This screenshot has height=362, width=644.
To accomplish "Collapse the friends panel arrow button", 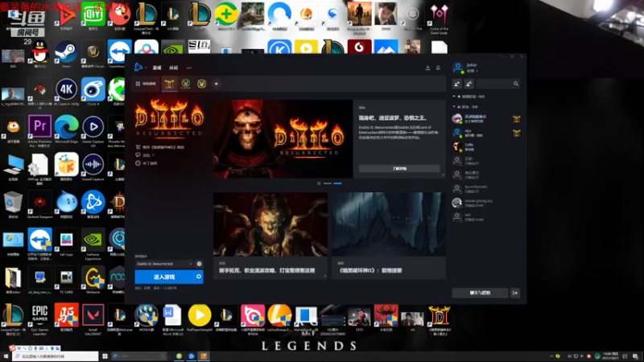I will pyautogui.click(x=515, y=293).
